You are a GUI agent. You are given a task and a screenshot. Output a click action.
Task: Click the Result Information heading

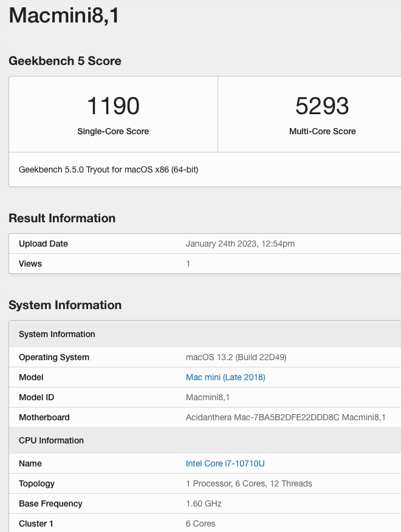coord(62,218)
